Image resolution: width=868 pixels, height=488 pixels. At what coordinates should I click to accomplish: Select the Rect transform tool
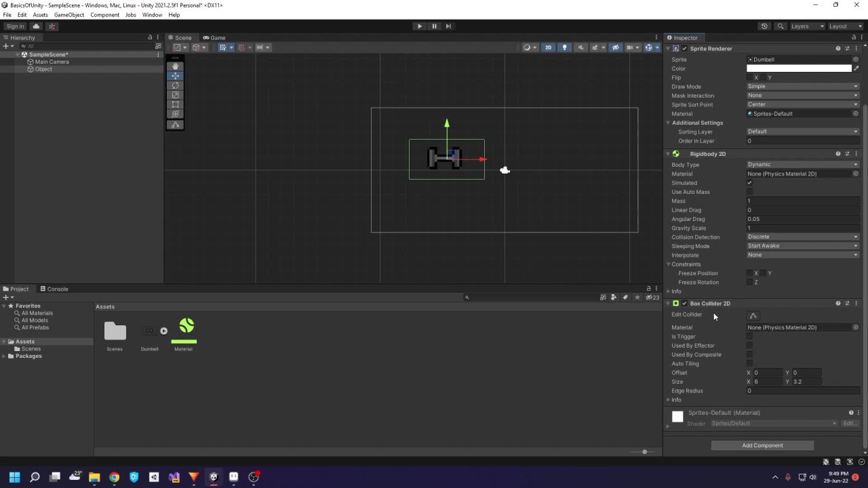(175, 105)
